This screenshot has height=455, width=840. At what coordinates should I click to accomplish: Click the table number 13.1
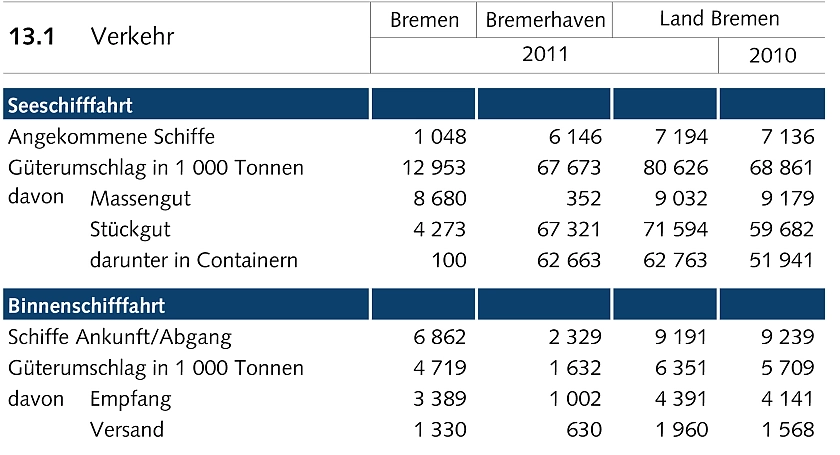(x=31, y=37)
